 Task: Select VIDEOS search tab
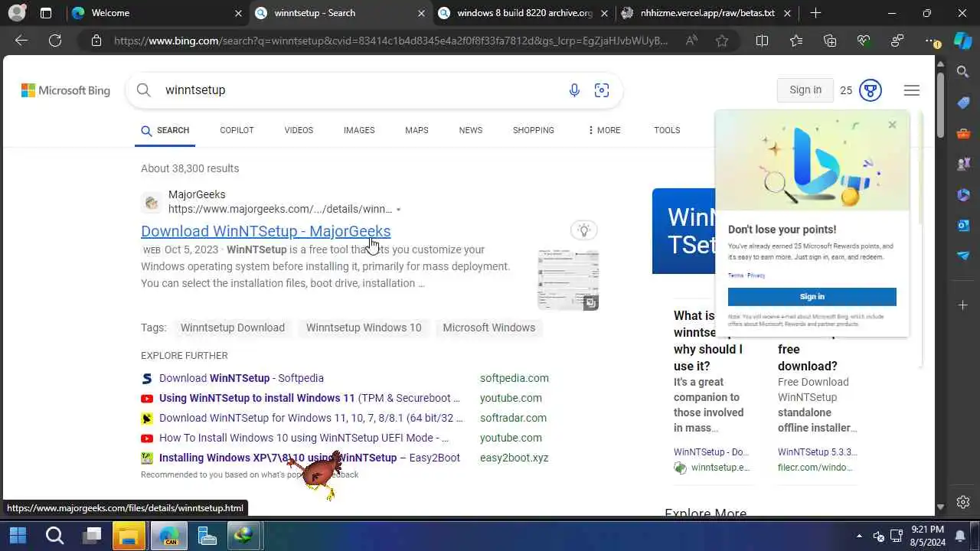(299, 130)
